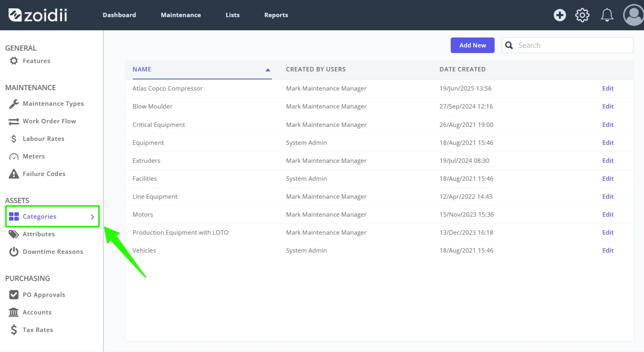
Task: Click the Extruders name cell
Action: point(146,161)
